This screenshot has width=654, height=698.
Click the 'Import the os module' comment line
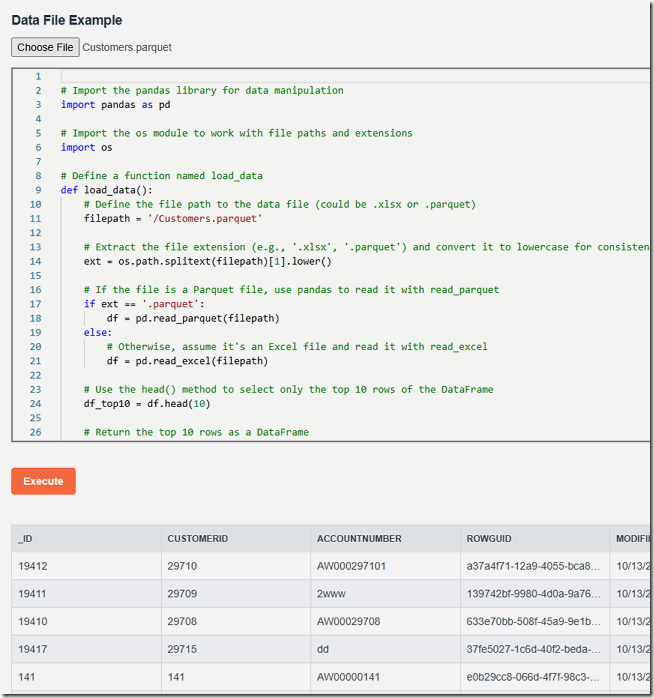(x=236, y=133)
